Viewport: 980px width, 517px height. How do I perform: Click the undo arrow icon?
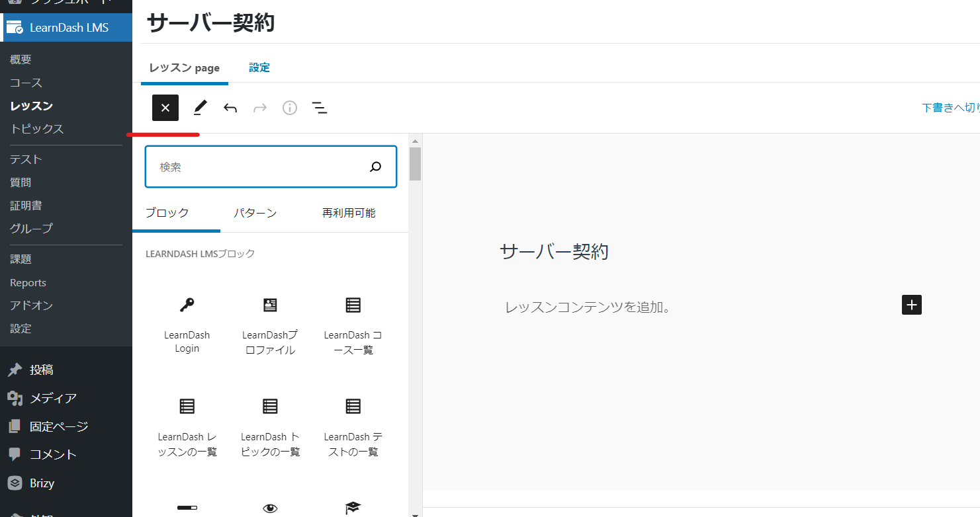pyautogui.click(x=230, y=108)
